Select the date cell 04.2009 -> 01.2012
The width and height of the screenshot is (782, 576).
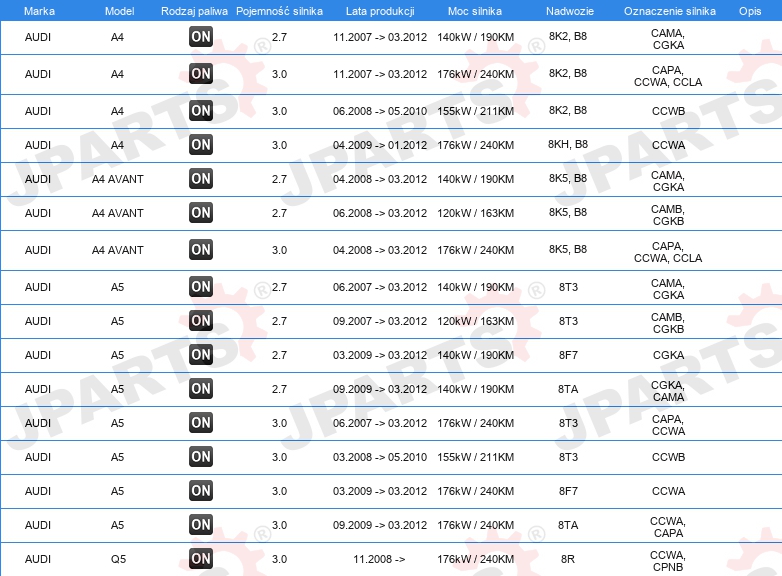(380, 145)
